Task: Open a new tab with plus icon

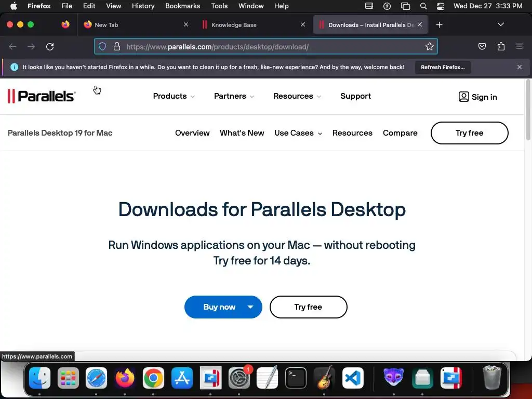Action: pyautogui.click(x=439, y=25)
